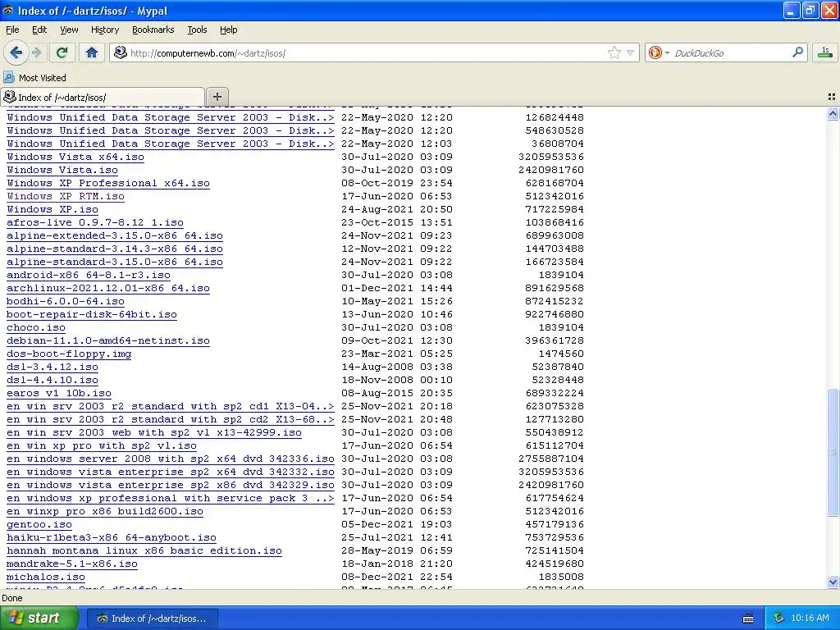Click the mandrake-5.1-x86.iso link
This screenshot has width=840, height=630.
(x=72, y=564)
